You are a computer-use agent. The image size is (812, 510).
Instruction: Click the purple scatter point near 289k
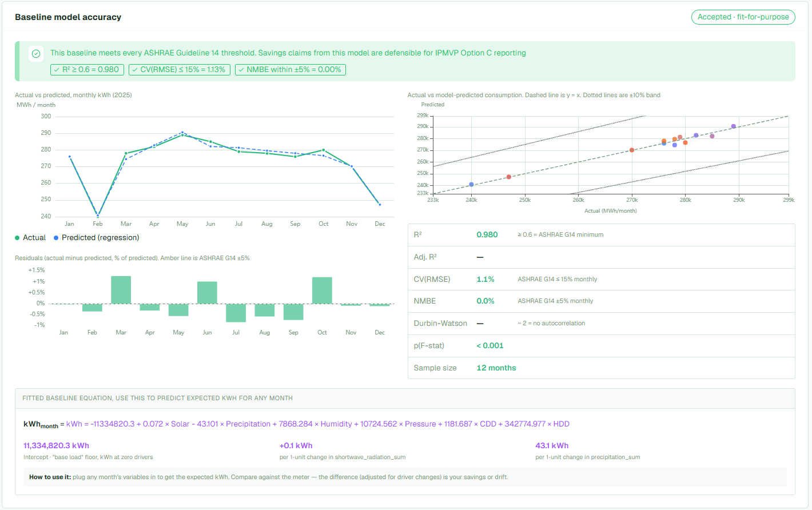734,127
